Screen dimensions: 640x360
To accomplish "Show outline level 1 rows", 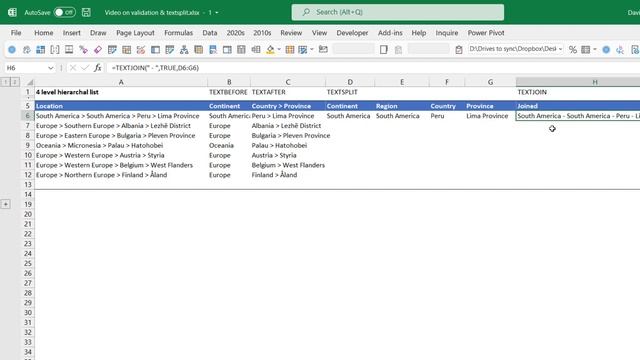I will point(5,82).
